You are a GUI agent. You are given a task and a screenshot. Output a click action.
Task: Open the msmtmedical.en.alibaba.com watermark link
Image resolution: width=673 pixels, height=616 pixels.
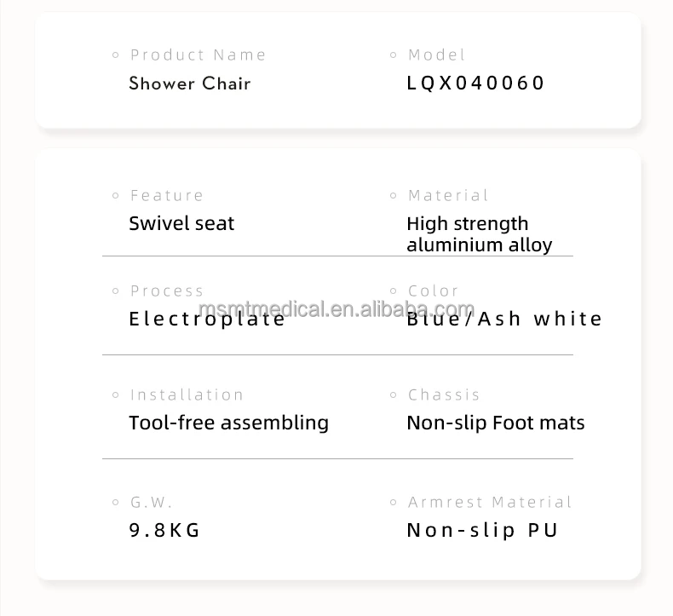coord(336,308)
